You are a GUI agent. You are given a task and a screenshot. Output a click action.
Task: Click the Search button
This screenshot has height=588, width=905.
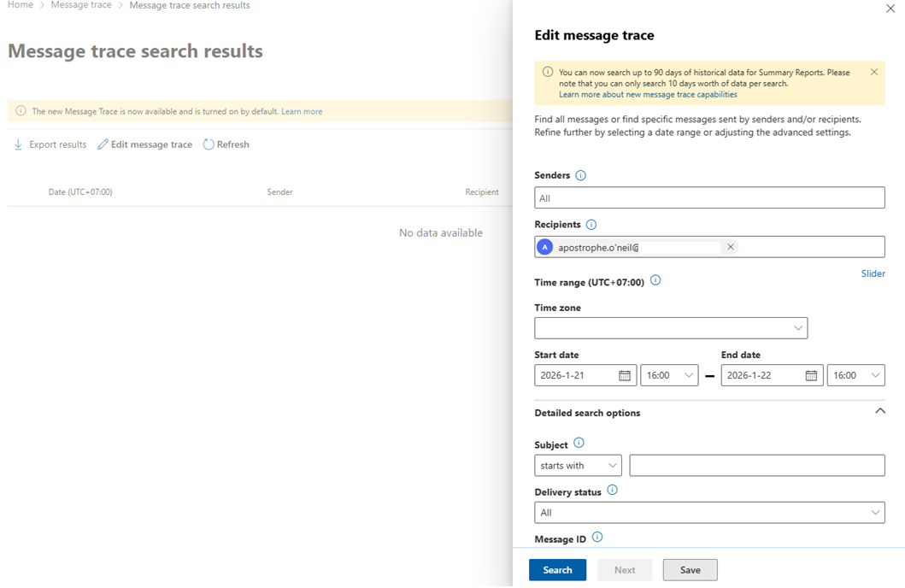tap(557, 570)
